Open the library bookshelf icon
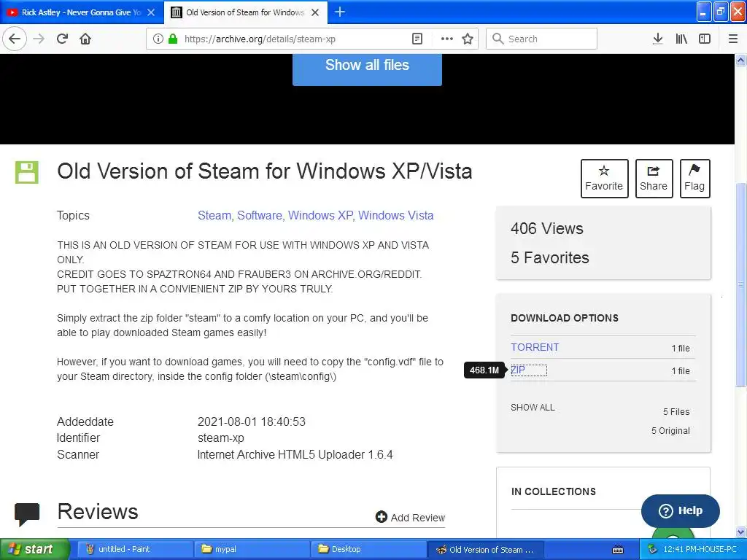The image size is (747, 560). click(681, 39)
